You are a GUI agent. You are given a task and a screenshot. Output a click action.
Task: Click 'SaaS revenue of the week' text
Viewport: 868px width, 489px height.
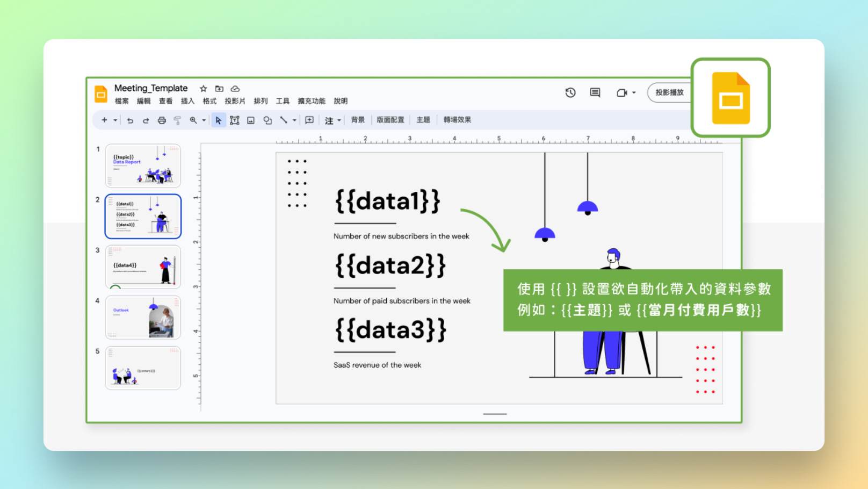pos(377,365)
